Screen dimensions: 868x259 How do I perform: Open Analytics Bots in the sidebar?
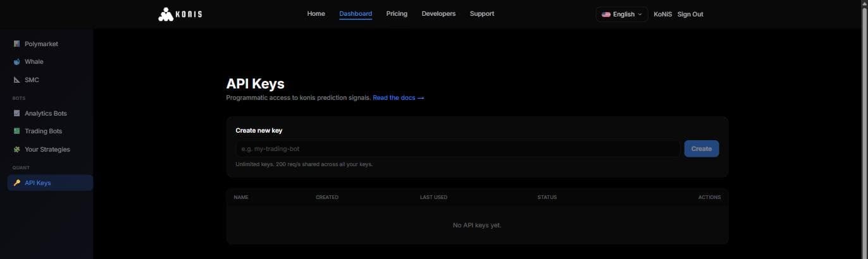click(50, 113)
